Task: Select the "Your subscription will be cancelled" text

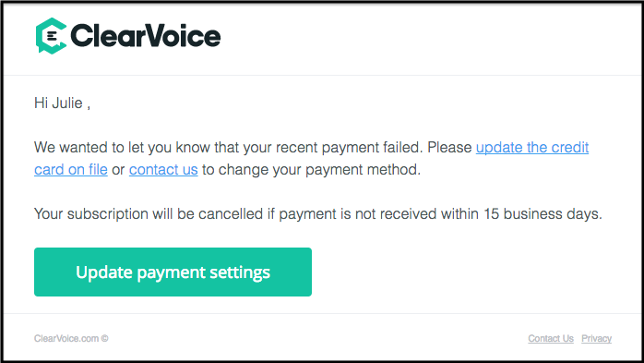Action: [x=149, y=214]
